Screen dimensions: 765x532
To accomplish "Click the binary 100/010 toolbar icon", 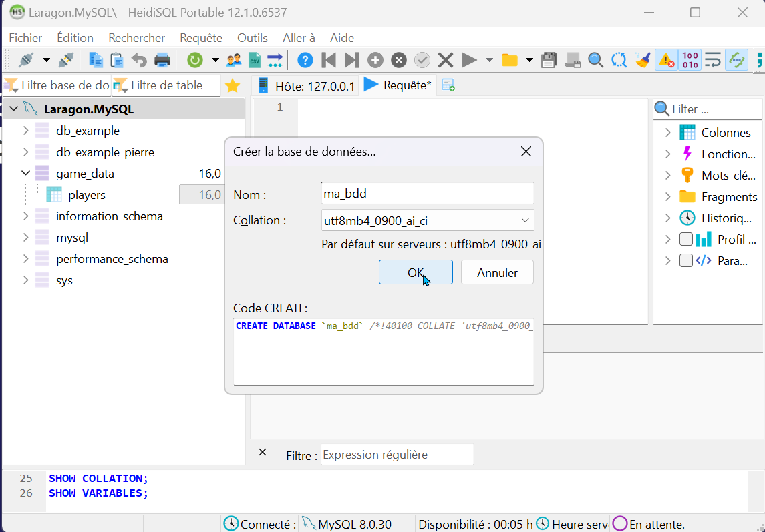I will click(690, 60).
